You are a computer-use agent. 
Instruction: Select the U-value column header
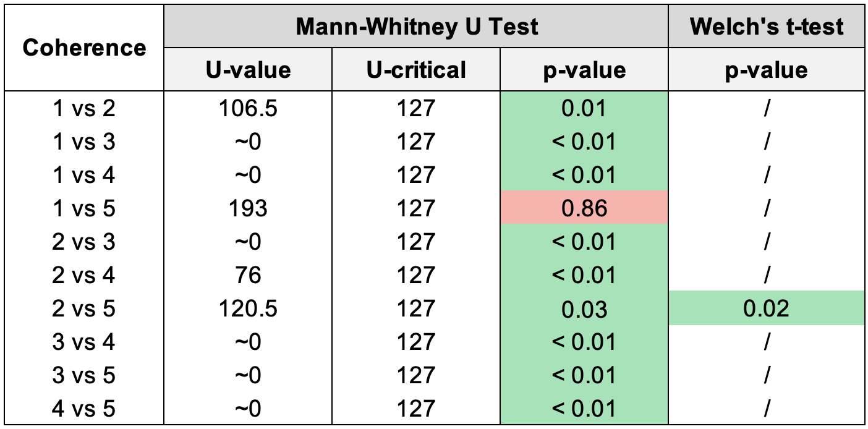point(248,70)
